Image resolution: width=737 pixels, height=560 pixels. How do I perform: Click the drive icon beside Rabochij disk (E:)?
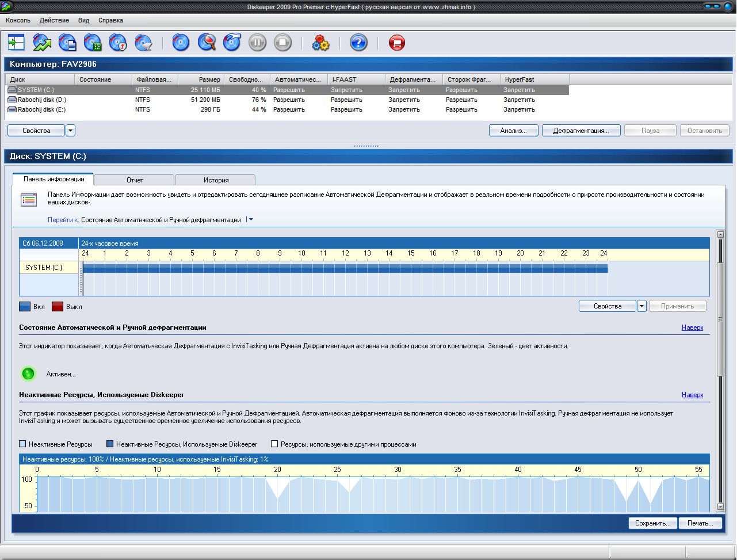tap(12, 110)
